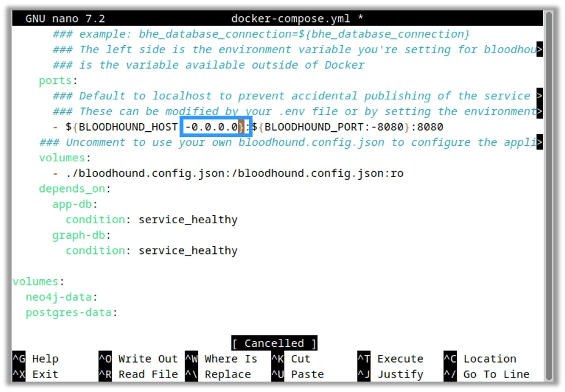Click the overflow marker on 'Uncomment' line
The image size is (565, 392).
coord(540,142)
